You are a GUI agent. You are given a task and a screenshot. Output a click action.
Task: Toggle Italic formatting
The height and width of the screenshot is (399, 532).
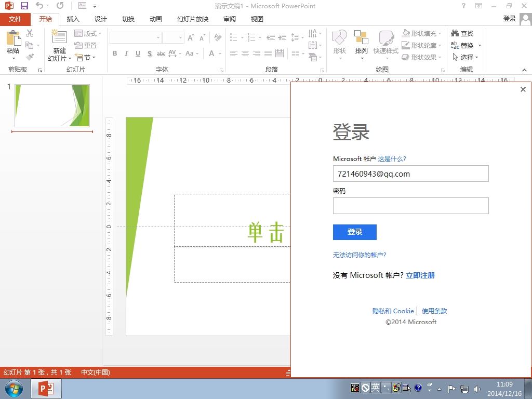point(126,54)
